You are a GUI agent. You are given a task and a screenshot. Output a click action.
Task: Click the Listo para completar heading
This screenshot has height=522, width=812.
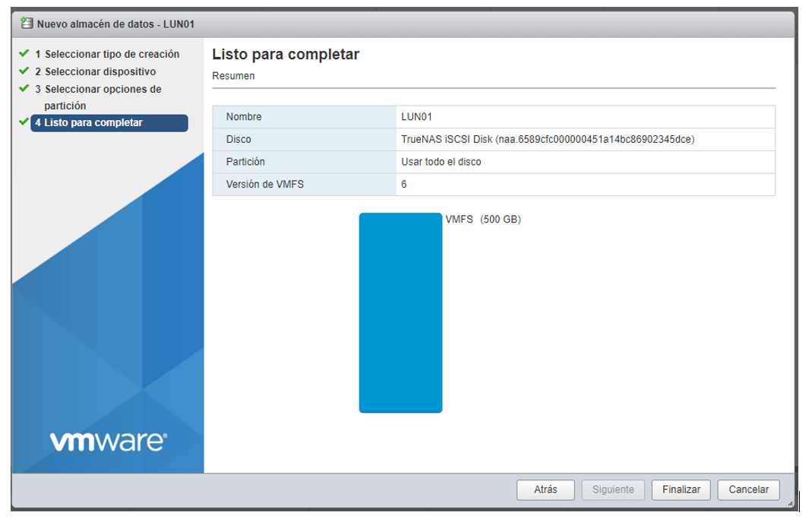coord(286,54)
